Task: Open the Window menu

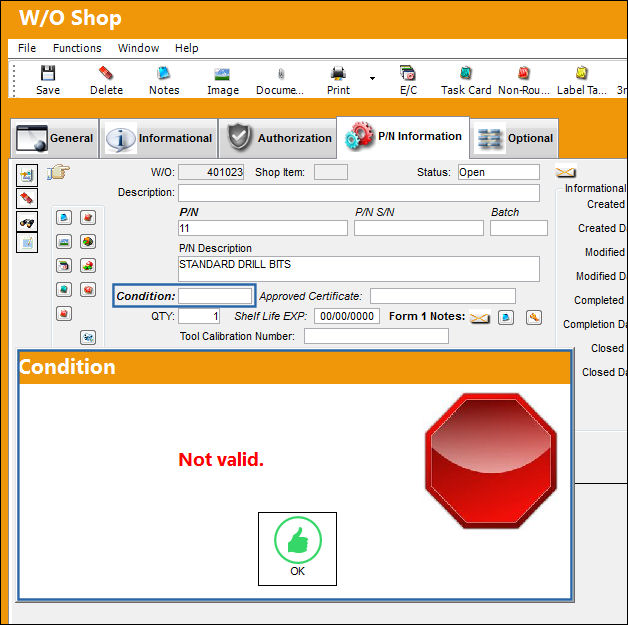Action: tap(138, 48)
